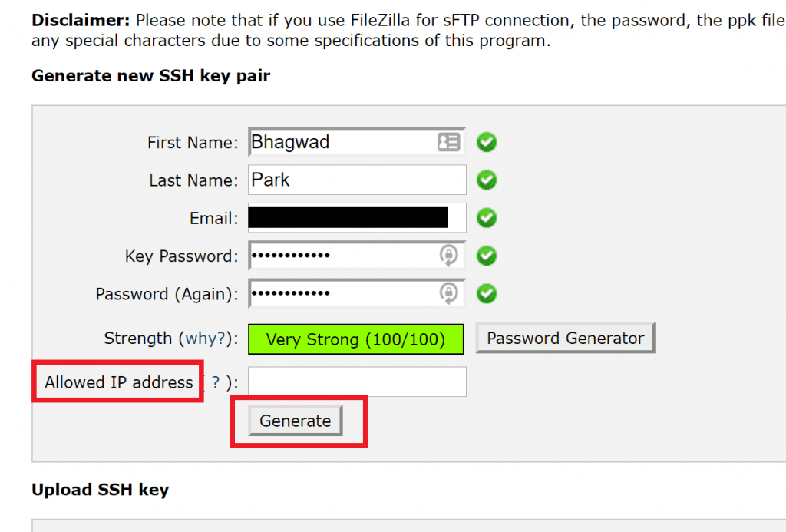Click the Password Generator button

(565, 338)
